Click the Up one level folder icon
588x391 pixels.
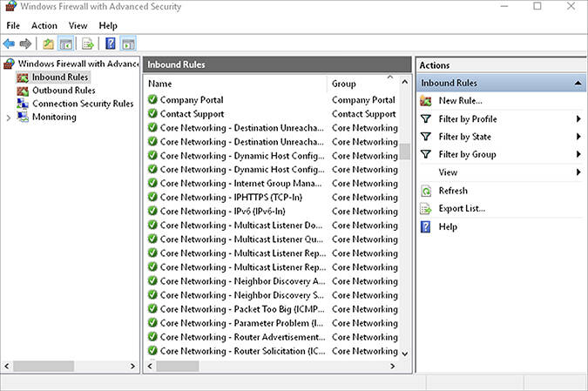coord(49,44)
